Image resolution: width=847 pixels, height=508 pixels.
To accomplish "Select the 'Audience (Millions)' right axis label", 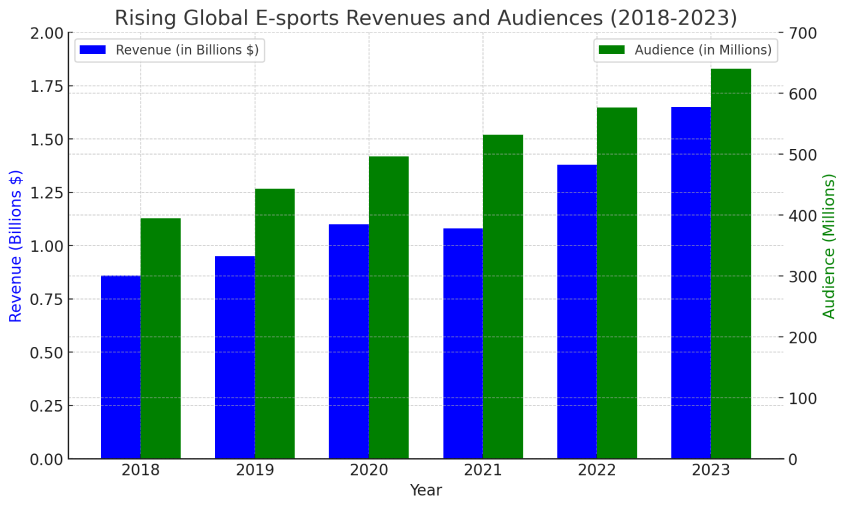I will tap(829, 246).
